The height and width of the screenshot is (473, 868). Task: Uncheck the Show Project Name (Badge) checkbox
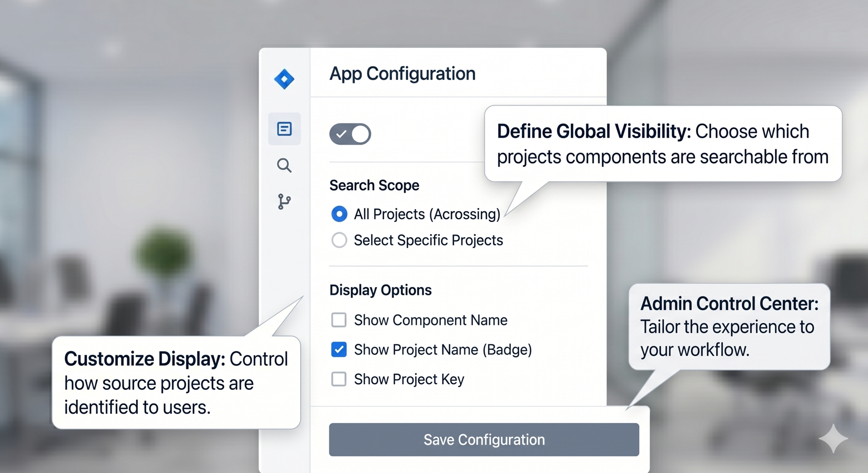tap(339, 349)
